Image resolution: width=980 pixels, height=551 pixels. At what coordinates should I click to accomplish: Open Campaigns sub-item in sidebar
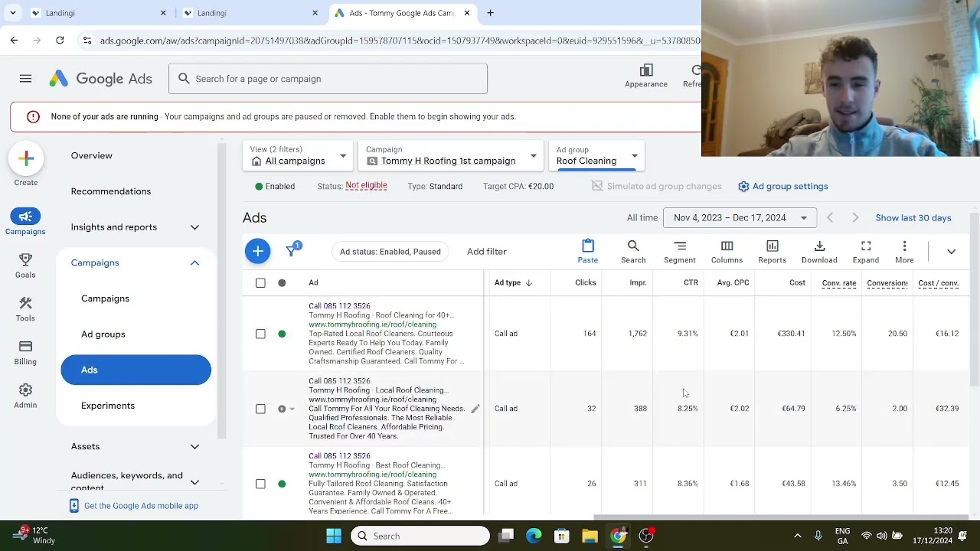click(x=106, y=298)
